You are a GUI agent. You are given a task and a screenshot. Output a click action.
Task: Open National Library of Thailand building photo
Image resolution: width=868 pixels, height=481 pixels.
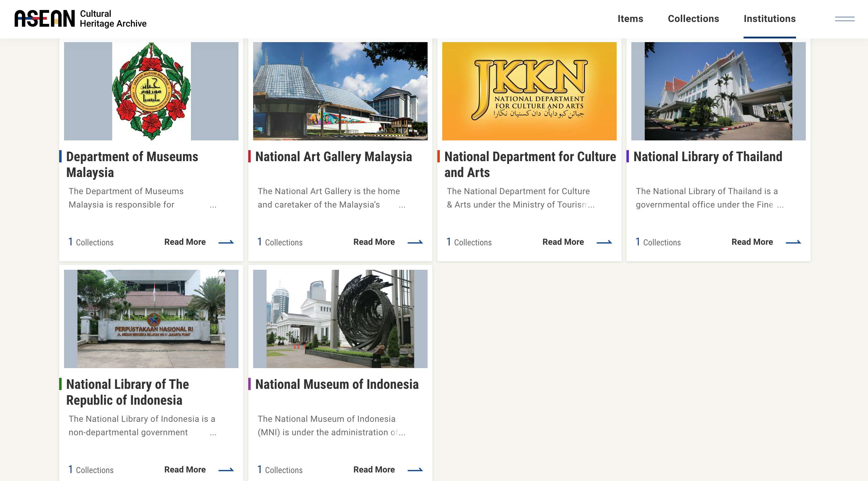(718, 91)
